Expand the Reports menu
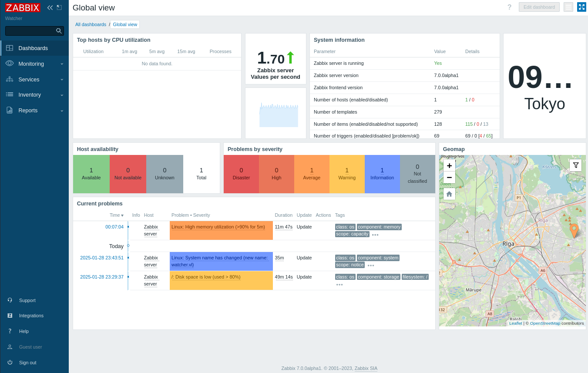The image size is (588, 373). (x=34, y=111)
